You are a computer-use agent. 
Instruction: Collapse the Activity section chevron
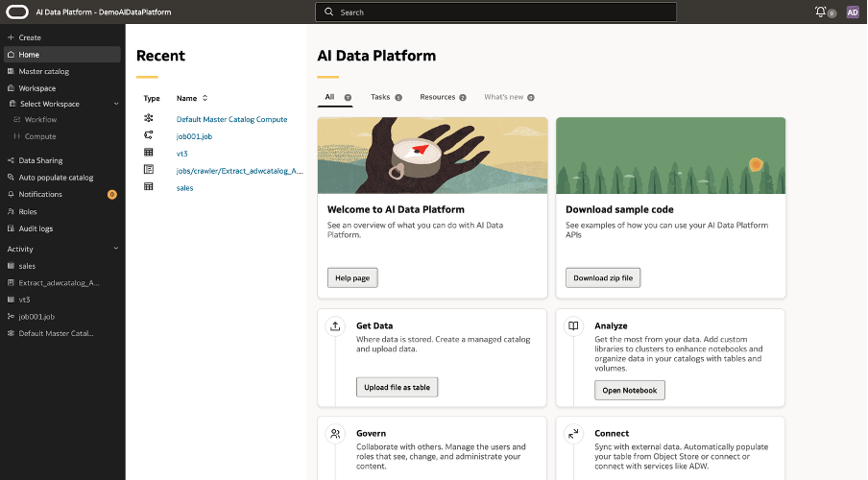pos(116,249)
